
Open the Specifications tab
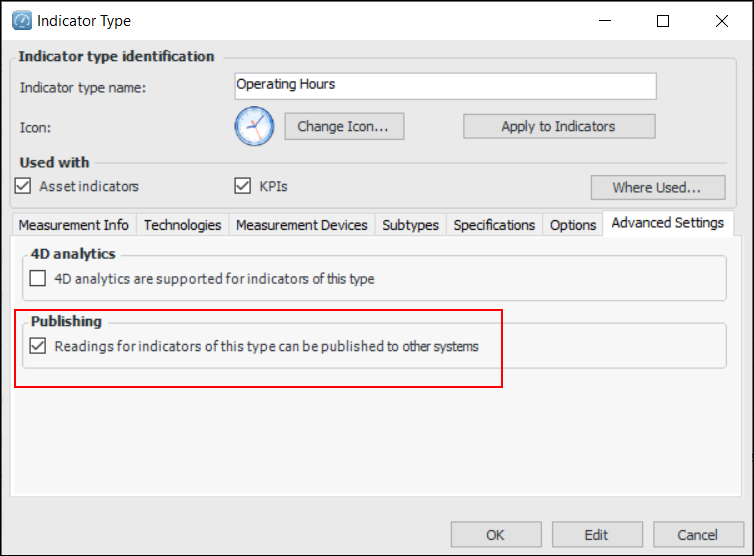pos(494,225)
